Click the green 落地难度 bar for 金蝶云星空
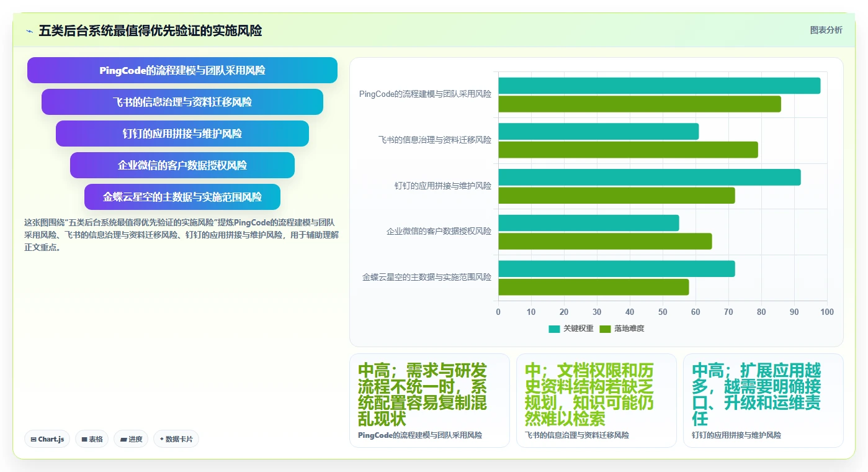Image resolution: width=868 pixels, height=472 pixels. point(594,287)
